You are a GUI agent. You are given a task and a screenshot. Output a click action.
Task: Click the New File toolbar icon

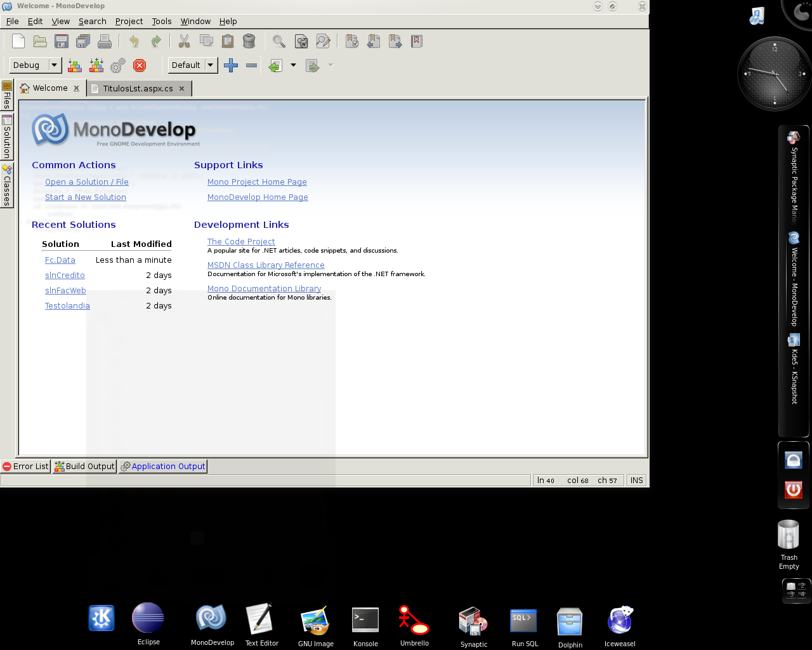(18, 42)
